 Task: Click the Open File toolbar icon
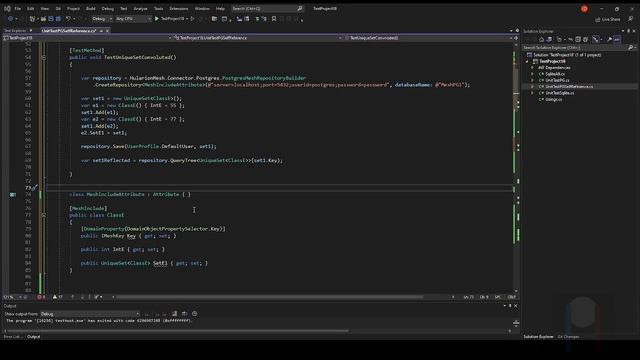tap(43, 19)
